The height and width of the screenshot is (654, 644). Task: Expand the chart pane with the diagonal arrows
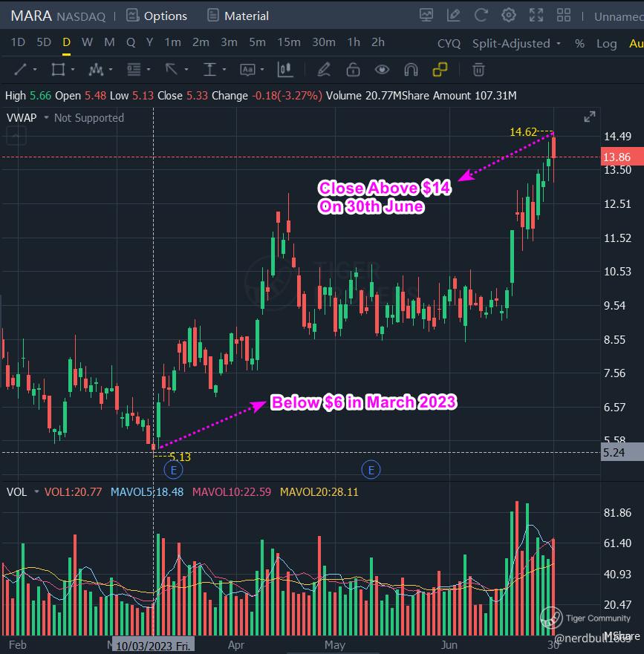pos(589,117)
